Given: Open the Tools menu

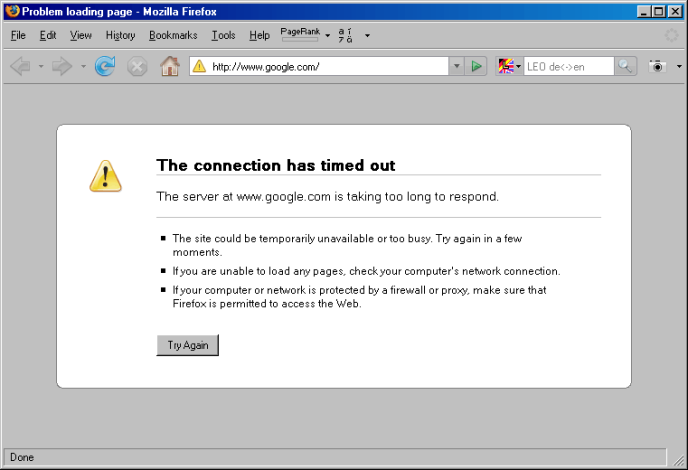Looking at the screenshot, I should (x=223, y=36).
